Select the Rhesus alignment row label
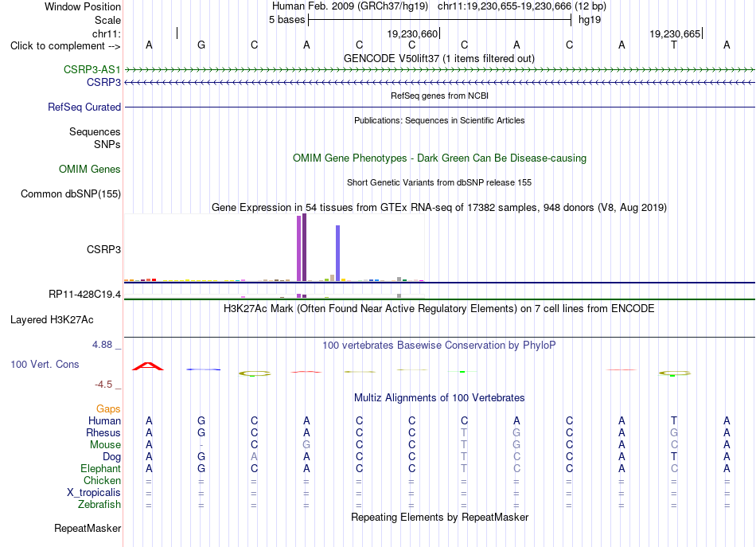The height and width of the screenshot is (547, 756). click(103, 432)
